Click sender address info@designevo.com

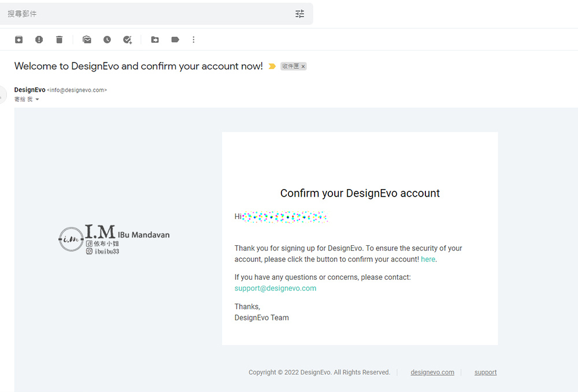tap(77, 90)
